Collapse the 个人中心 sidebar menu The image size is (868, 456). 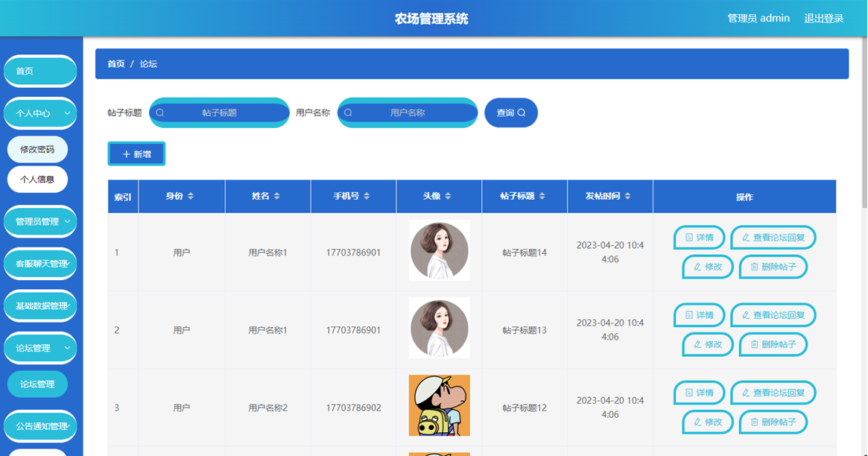pos(40,113)
